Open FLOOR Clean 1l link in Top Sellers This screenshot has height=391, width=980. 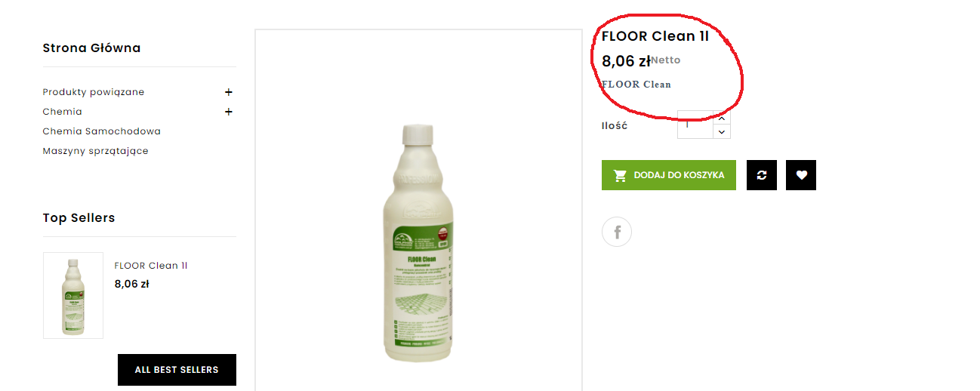[151, 266]
